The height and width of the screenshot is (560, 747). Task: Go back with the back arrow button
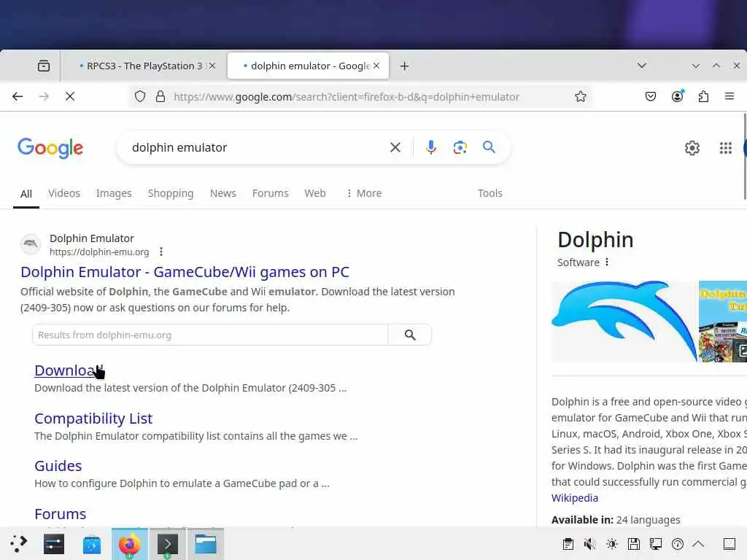18,97
